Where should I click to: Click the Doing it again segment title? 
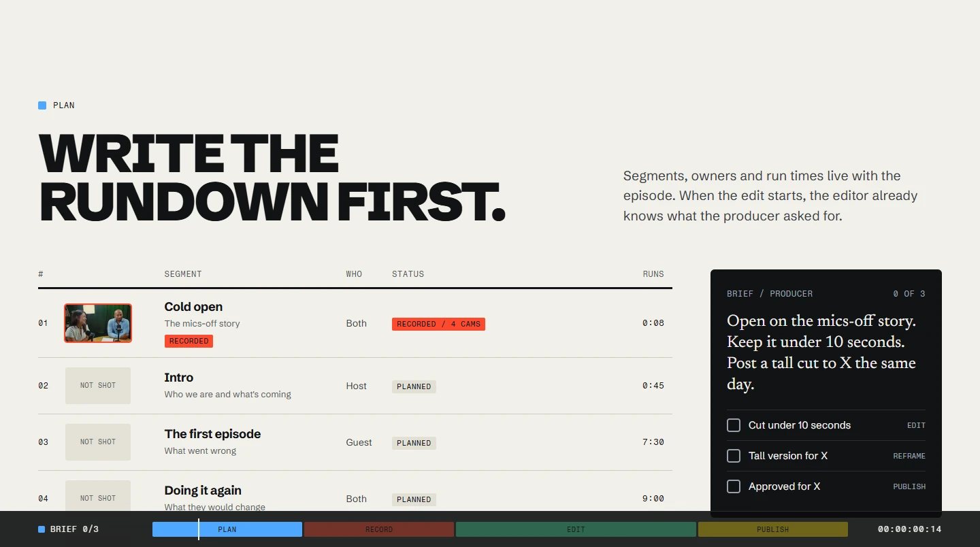point(203,491)
